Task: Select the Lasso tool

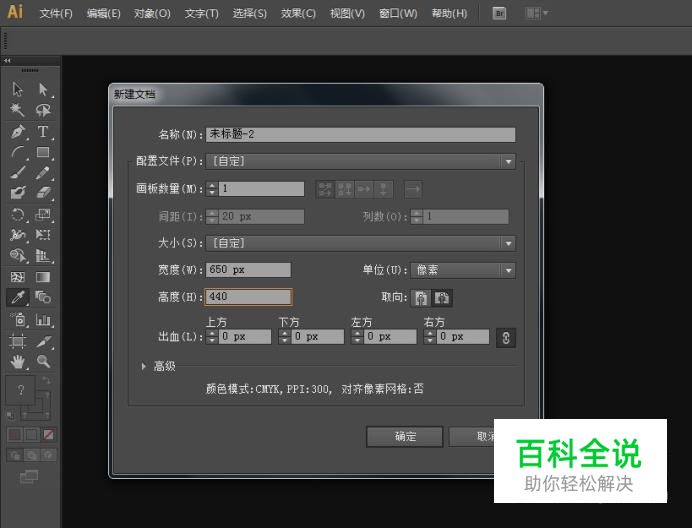Action: [x=43, y=110]
